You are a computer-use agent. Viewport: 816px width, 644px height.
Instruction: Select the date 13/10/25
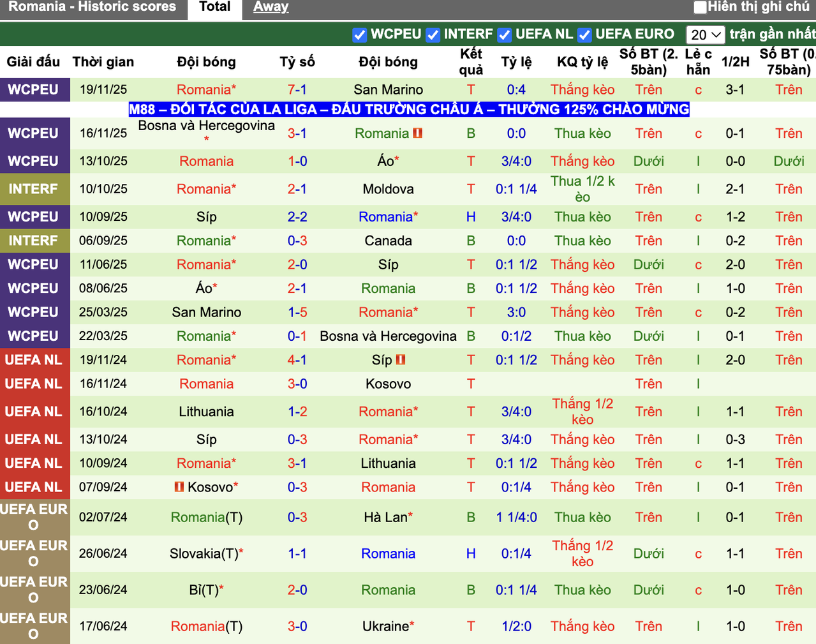(x=103, y=161)
